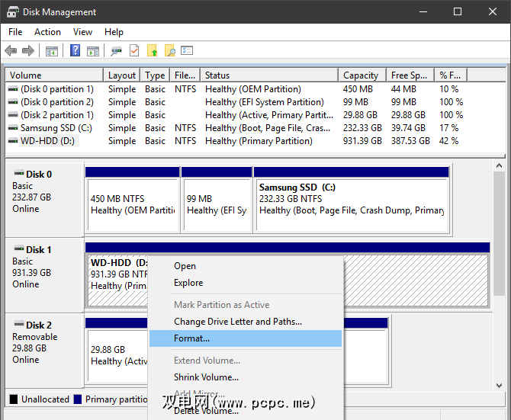Screen dimensions: 511x420
Task: Click the Forward arrow toolbar icon
Action: [x=28, y=51]
